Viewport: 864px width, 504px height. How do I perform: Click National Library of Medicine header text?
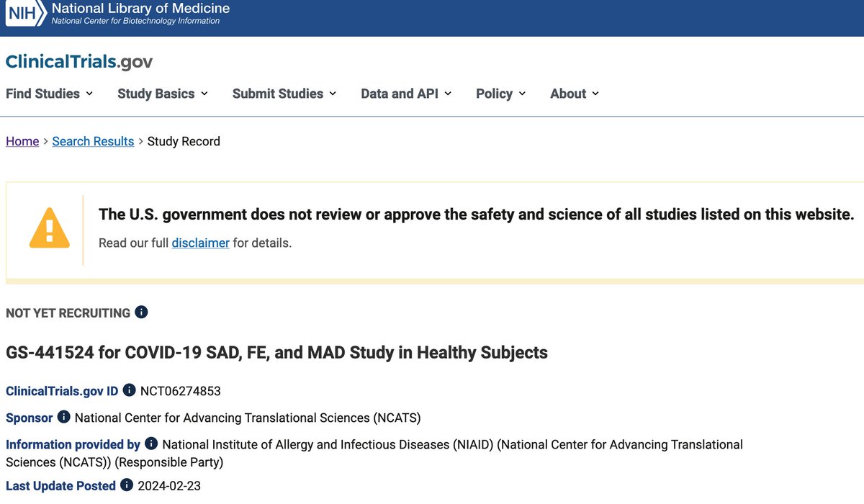click(140, 9)
